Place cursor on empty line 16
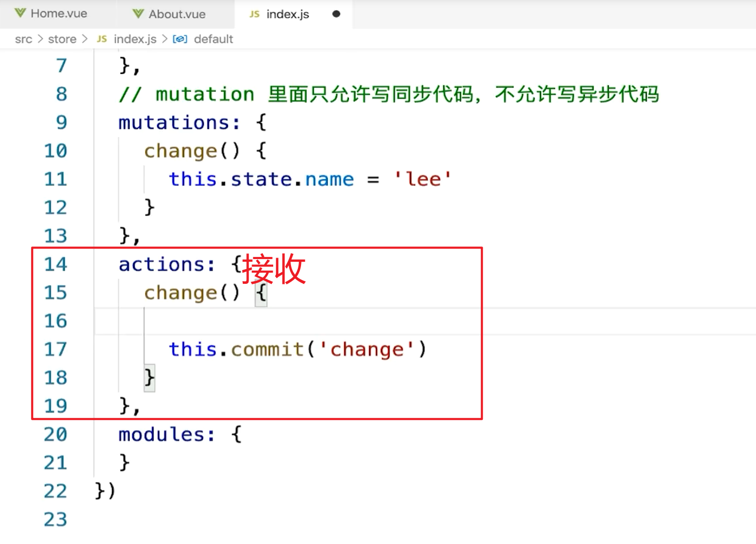 coord(315,321)
